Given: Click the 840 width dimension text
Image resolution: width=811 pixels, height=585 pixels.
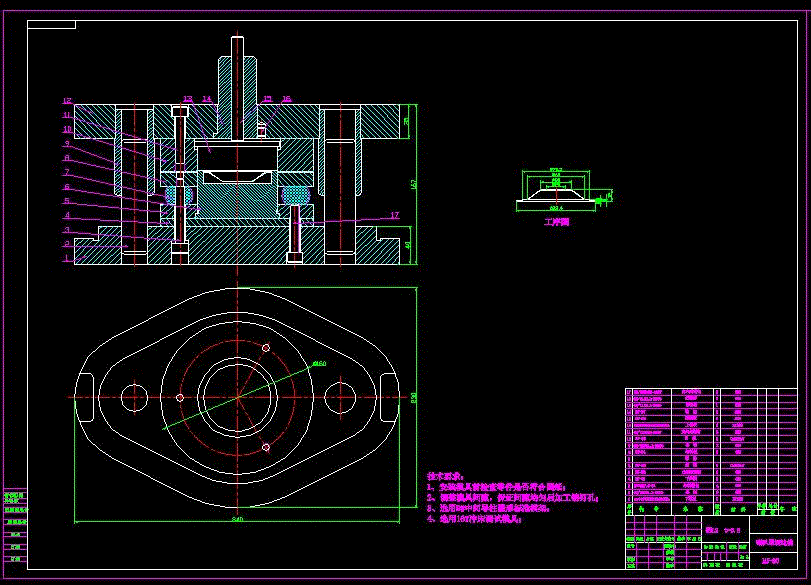Looking at the screenshot, I should (237, 519).
